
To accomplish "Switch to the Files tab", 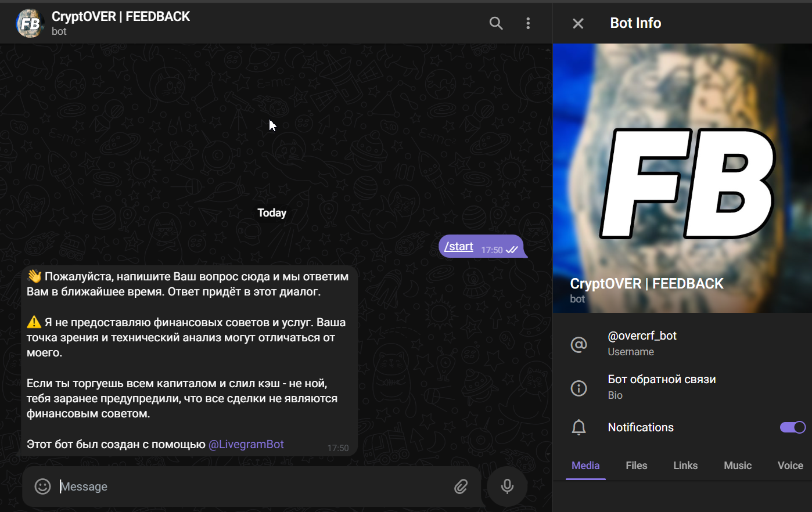I will (x=637, y=466).
